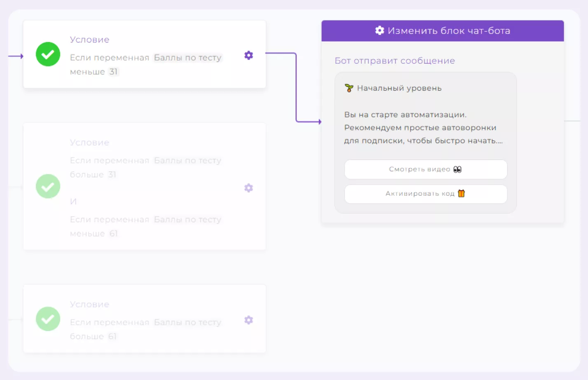Image resolution: width=588 pixels, height=380 pixels.
Task: Click Условие title of the меньше 31 card
Action: click(89, 40)
